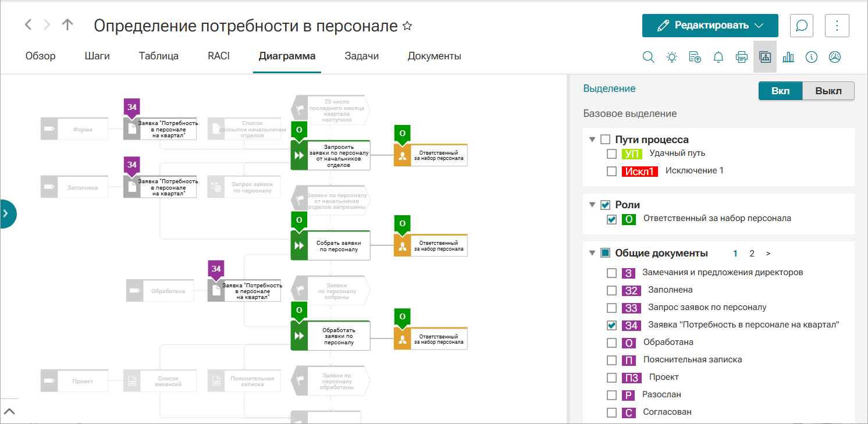The width and height of the screenshot is (868, 424).
Task: Open the "Шаги" tab
Action: [97, 56]
